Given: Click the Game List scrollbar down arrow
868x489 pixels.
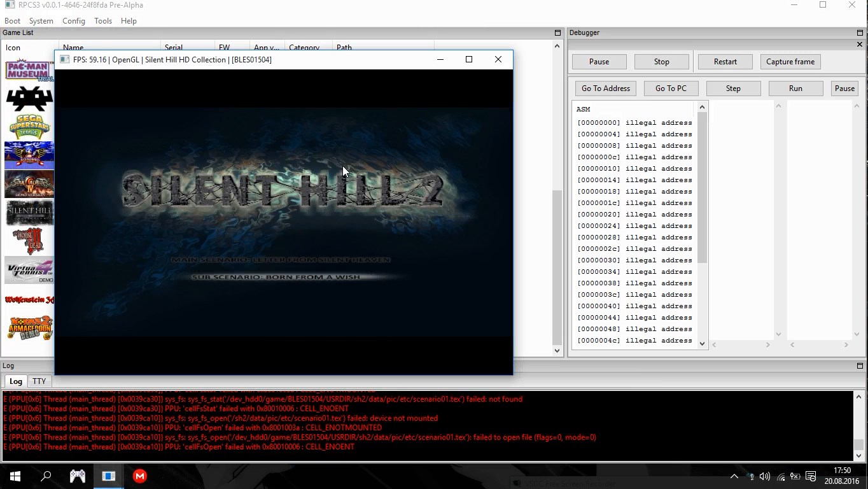Looking at the screenshot, I should coord(557,350).
